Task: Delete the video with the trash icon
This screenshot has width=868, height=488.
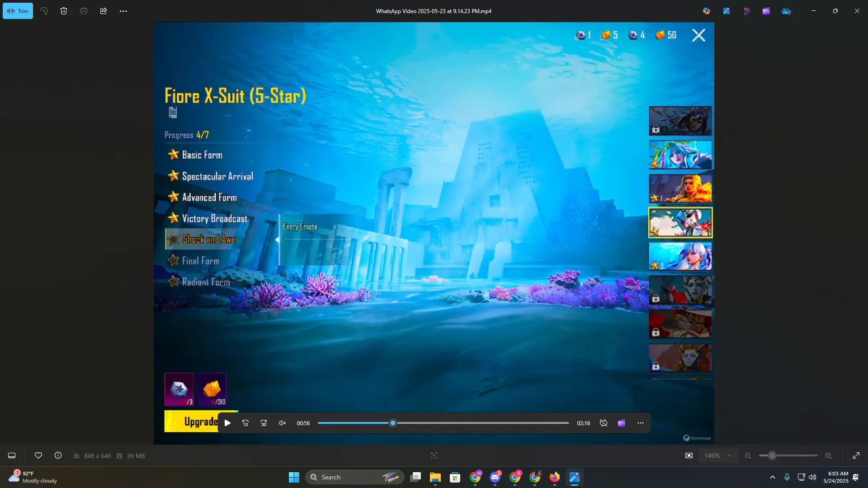Action: tap(64, 11)
